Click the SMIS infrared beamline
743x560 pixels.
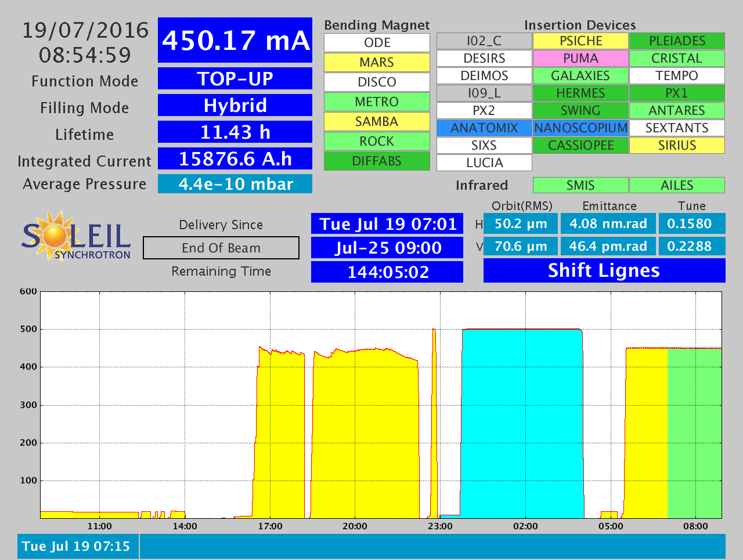(580, 185)
